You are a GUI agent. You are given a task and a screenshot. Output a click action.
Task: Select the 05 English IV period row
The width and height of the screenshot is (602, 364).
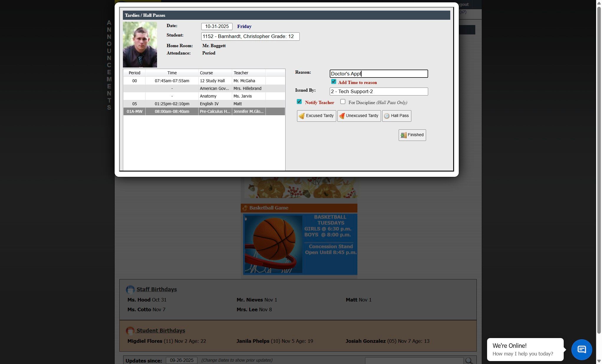pyautogui.click(x=204, y=104)
